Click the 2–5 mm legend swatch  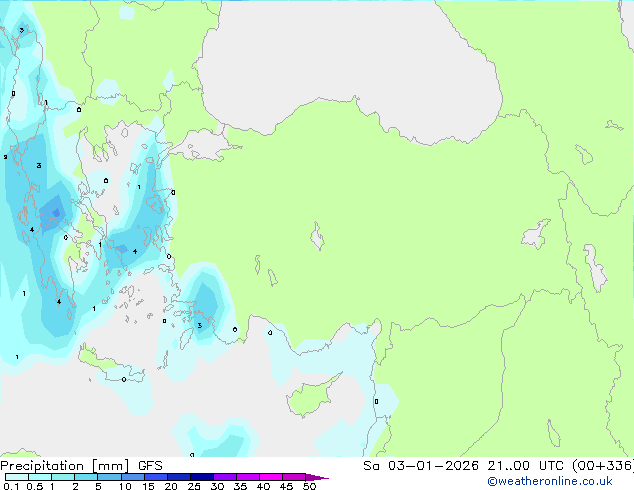(86, 477)
